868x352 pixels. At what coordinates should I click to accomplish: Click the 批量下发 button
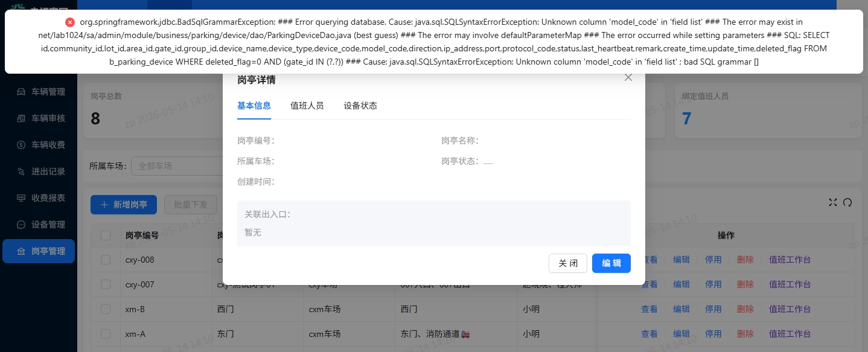[191, 205]
